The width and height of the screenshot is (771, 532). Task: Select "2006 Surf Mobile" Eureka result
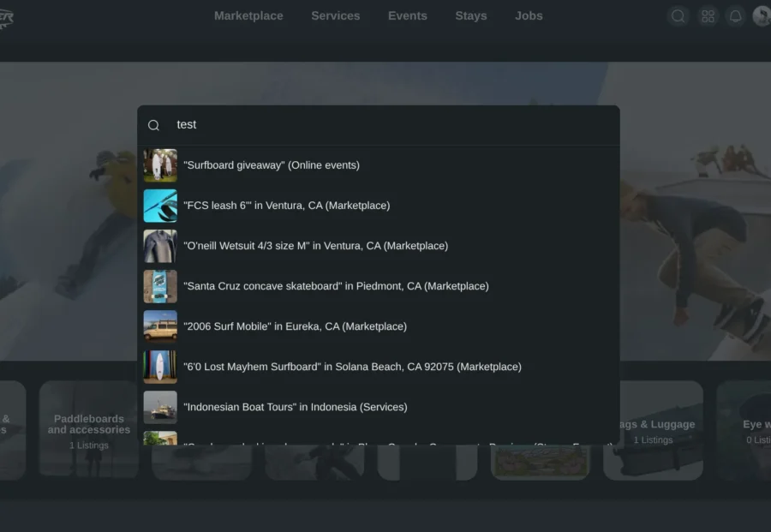(x=379, y=326)
